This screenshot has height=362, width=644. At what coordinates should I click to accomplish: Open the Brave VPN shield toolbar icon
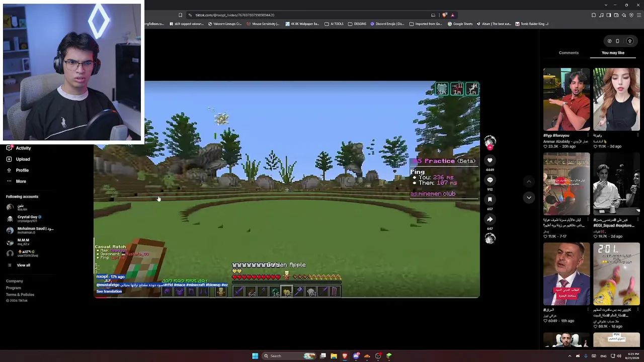[x=631, y=15]
